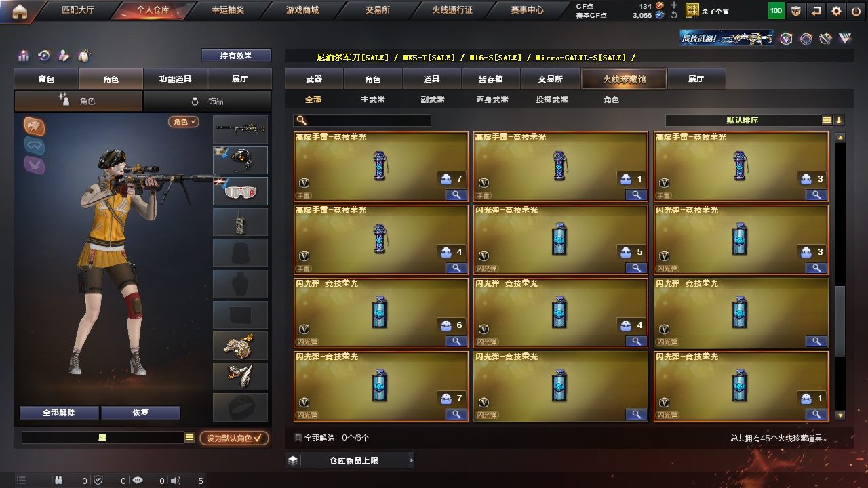This screenshot has width=868, height=488.
Task: Click the 全部解除 button
Action: point(59,413)
